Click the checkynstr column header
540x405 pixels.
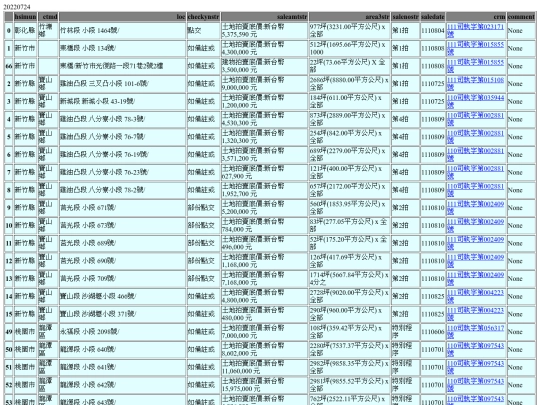tap(203, 17)
